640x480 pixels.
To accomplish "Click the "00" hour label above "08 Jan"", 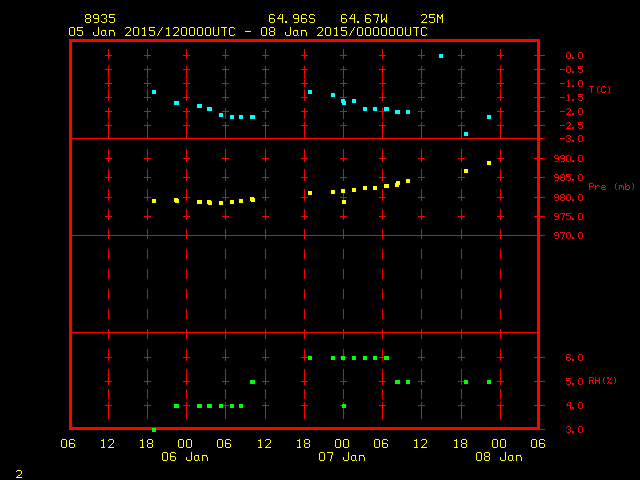I will [499, 444].
